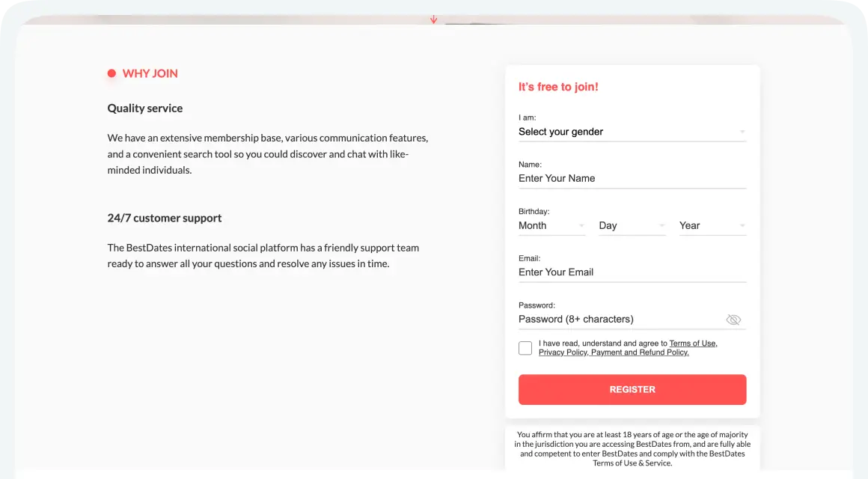
Task: Tick the terms agreement checkbox
Action: point(525,348)
